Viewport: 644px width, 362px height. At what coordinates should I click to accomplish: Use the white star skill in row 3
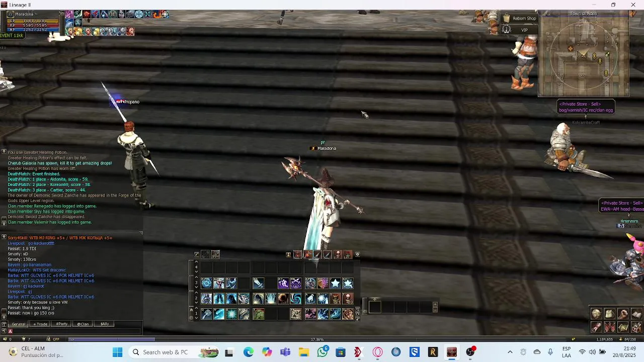coord(336,283)
